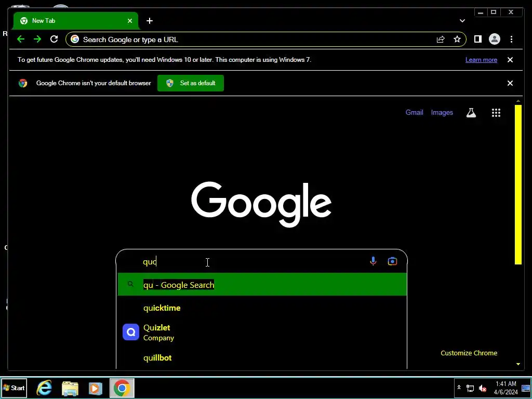Image resolution: width=532 pixels, height=399 pixels.
Task: Click the Google logo
Action: click(x=261, y=204)
